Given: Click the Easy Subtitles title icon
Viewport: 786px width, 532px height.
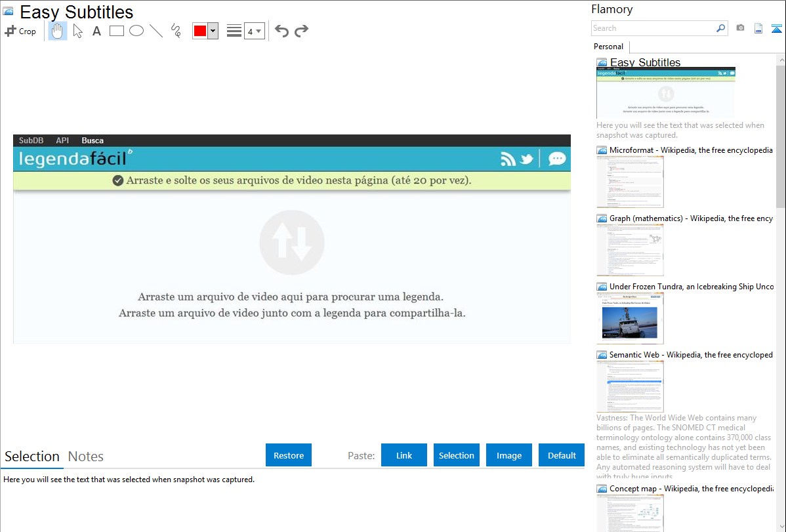Looking at the screenshot, I should coord(8,11).
